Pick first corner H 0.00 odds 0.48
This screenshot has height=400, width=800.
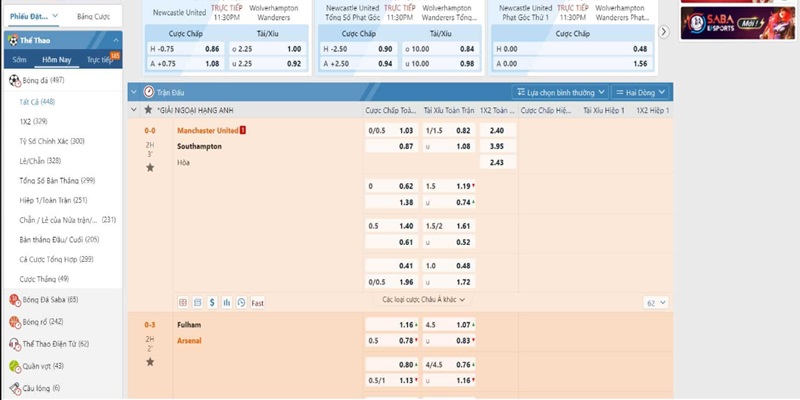572,49
